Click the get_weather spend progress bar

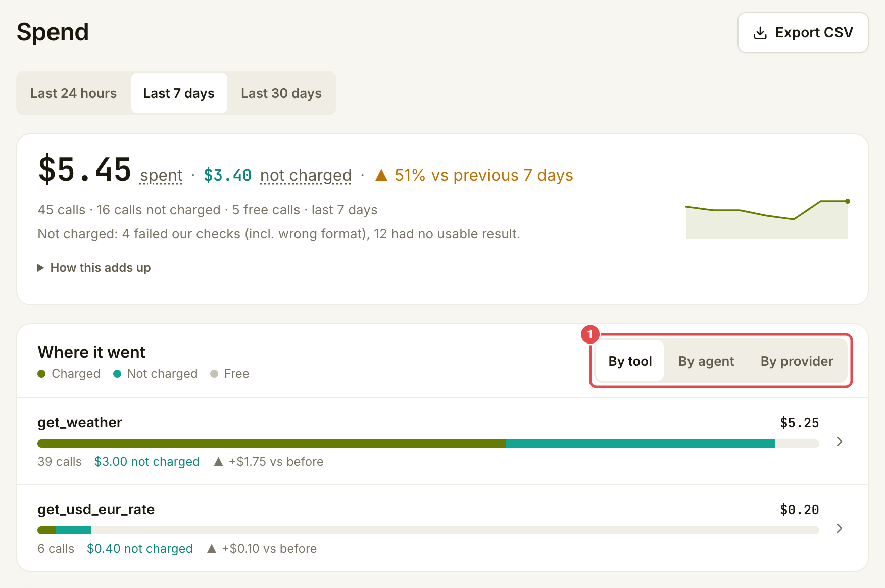pyautogui.click(x=428, y=444)
